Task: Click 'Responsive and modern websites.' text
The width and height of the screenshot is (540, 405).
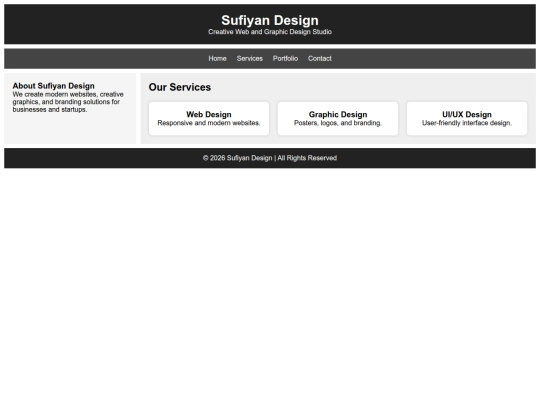Action: [x=209, y=123]
